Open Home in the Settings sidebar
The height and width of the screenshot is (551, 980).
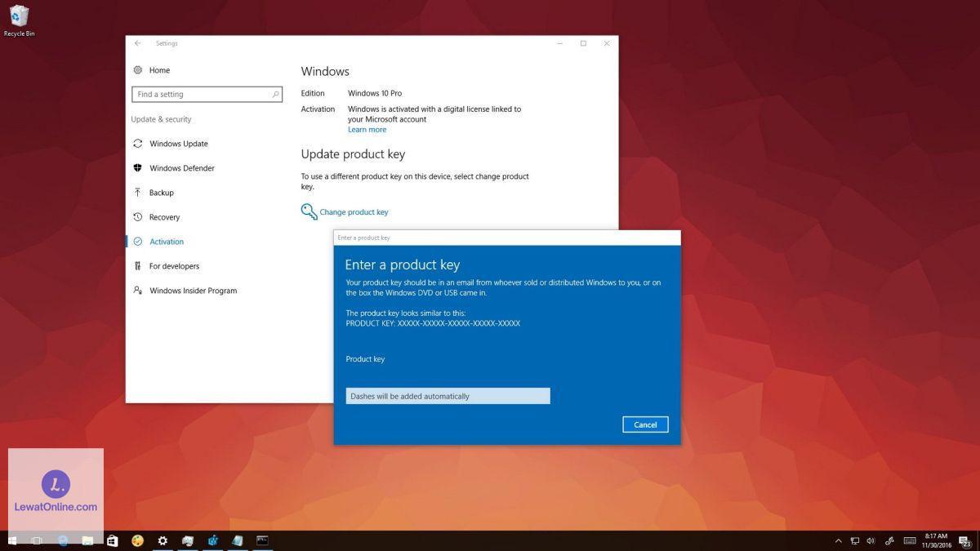pos(151,70)
